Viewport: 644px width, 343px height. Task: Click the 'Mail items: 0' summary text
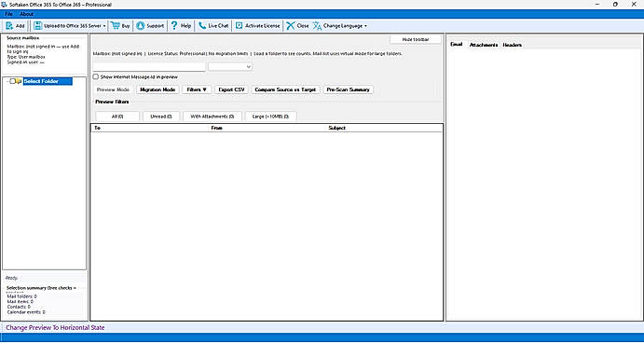click(21, 301)
